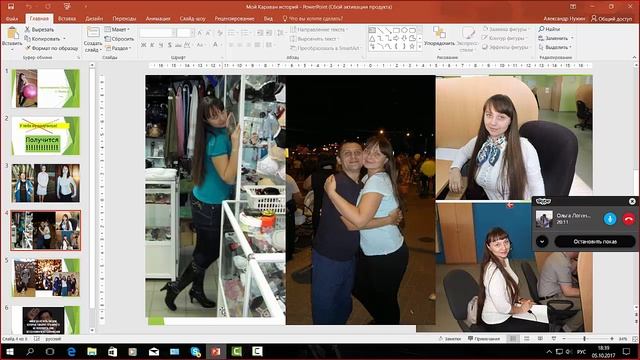Screen dimensions: 640x360
Task: Toggle Notes (Заметки) pane
Action: tap(449, 339)
